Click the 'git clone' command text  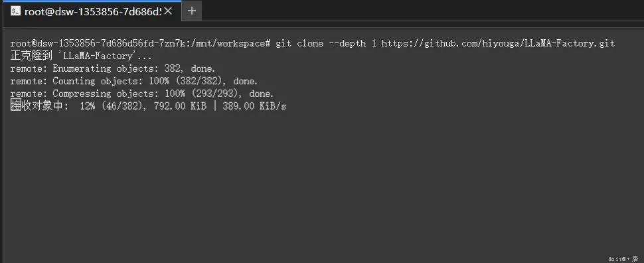pos(299,44)
